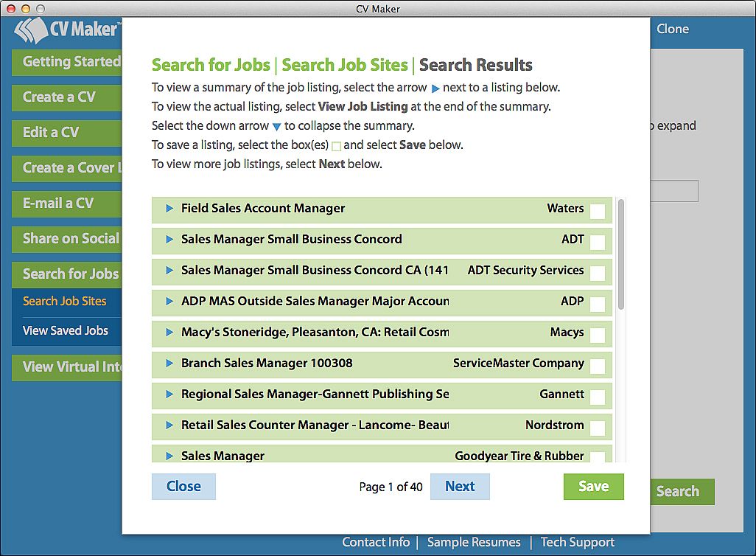Expand Retail Sales Counter Manager Nordstrom listing

[x=169, y=425]
